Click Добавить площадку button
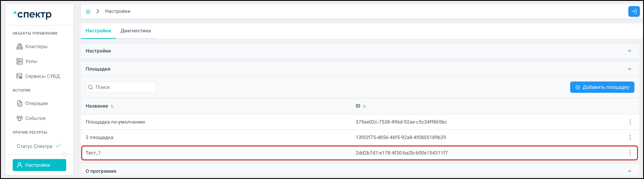 pos(602,87)
